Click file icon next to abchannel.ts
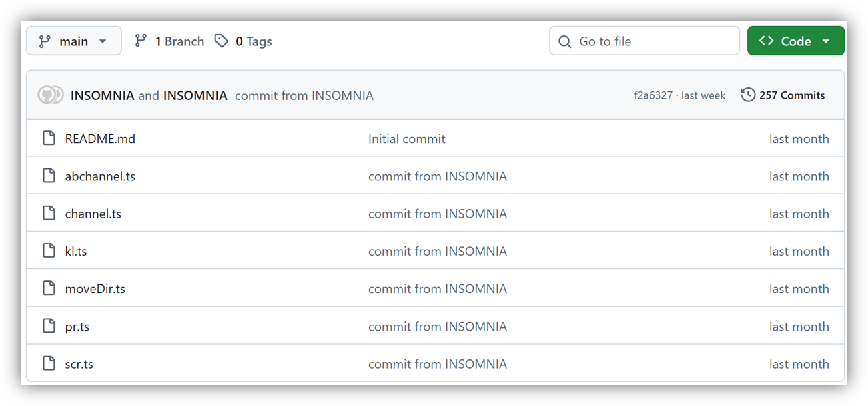Screen dimensions: 868x406 49,176
